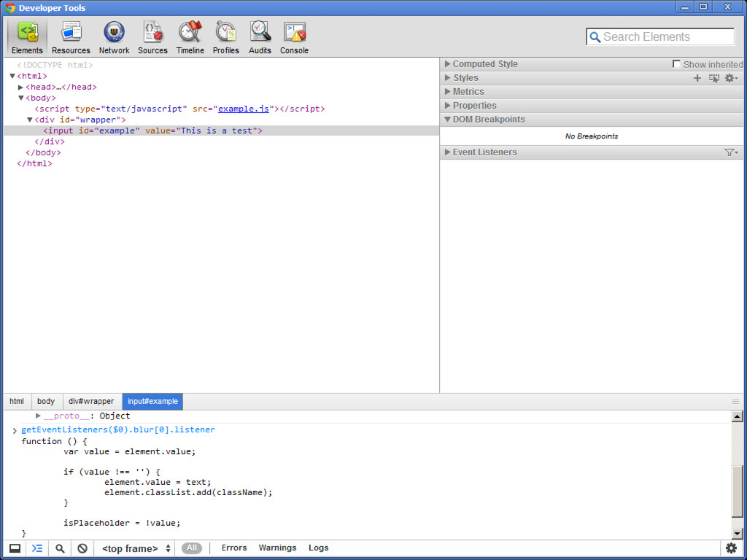
Task: Click the Search Elements field
Action: click(660, 36)
